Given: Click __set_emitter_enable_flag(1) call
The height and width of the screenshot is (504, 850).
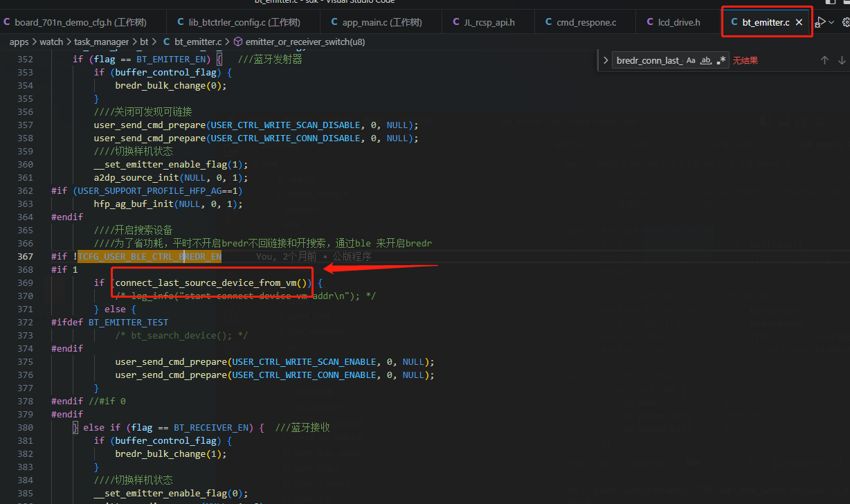Looking at the screenshot, I should pyautogui.click(x=171, y=164).
